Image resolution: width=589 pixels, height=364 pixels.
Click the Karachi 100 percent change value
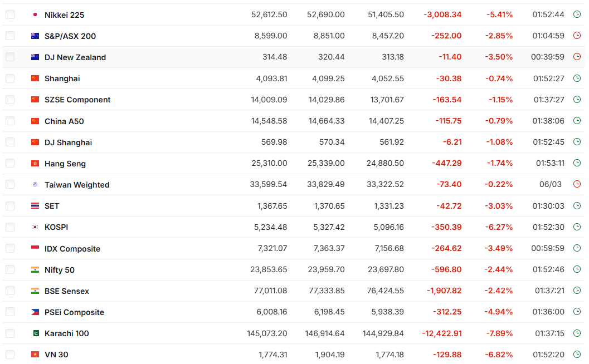coord(499,333)
